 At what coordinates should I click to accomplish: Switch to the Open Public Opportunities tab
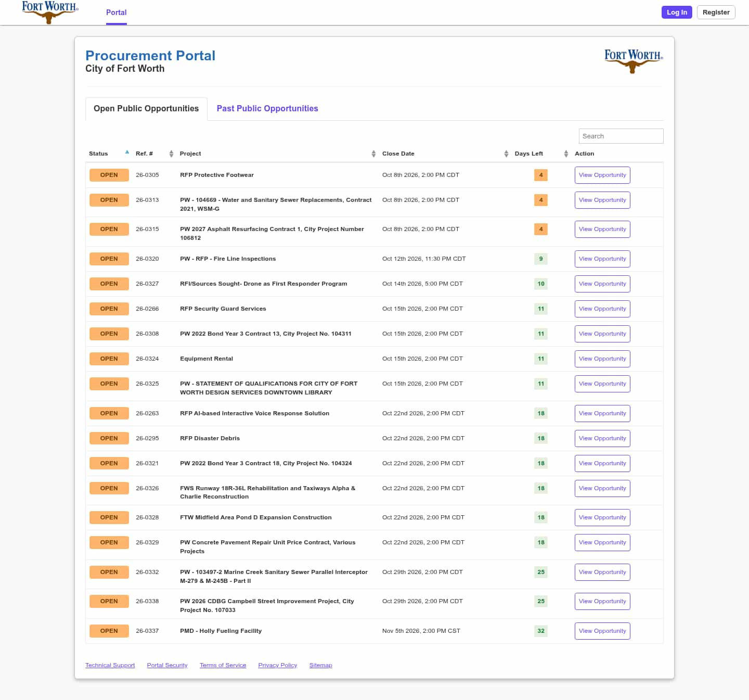[146, 109]
